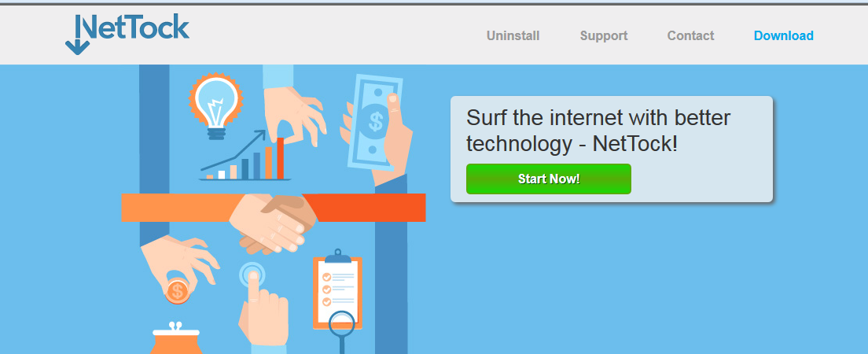Click the handshake illustration in the center

273,223
